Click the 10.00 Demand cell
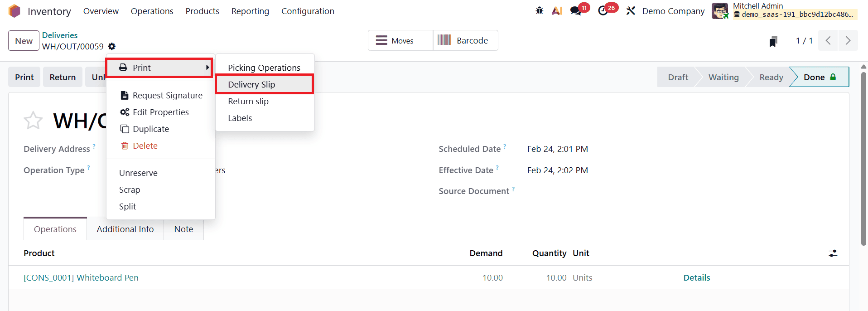Screen dimensions: 868x311 492,277
